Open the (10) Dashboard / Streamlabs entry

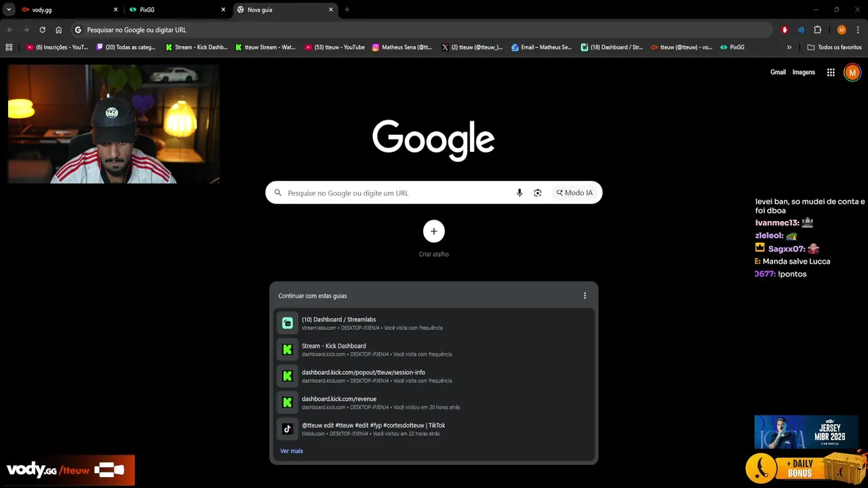434,323
